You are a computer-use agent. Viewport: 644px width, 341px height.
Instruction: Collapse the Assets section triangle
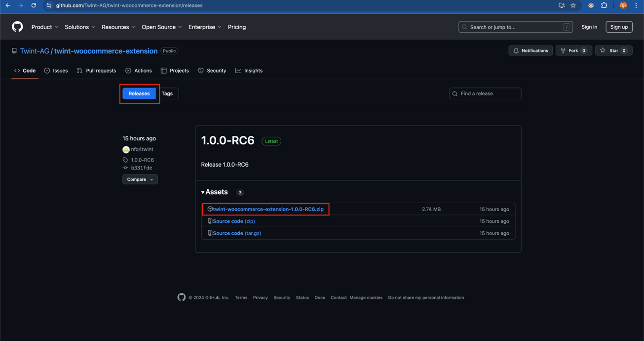coord(203,192)
